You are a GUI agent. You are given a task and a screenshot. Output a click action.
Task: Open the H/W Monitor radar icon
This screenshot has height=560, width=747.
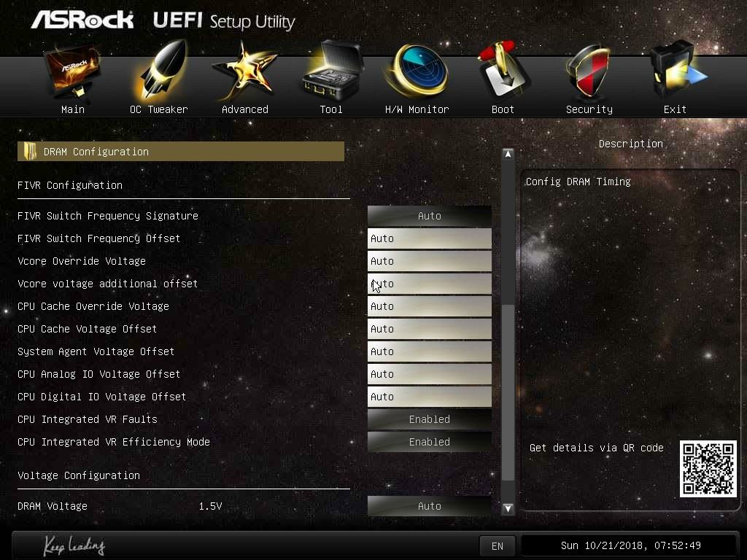[417, 71]
